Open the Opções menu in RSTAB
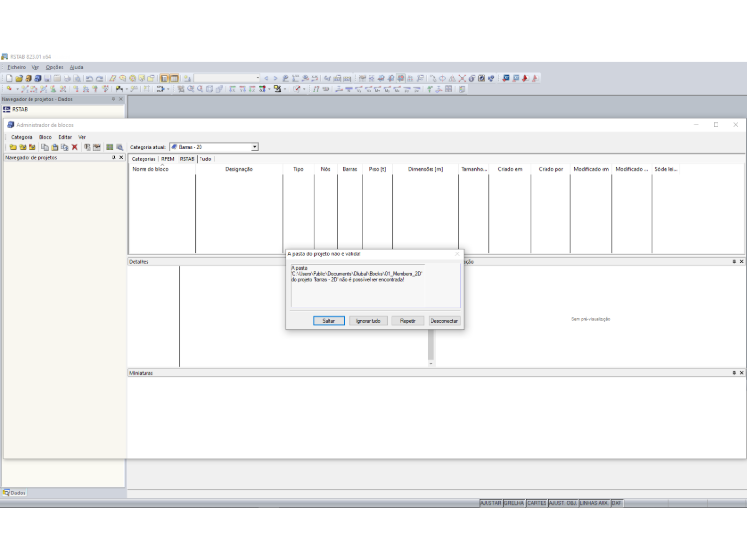 [x=54, y=67]
